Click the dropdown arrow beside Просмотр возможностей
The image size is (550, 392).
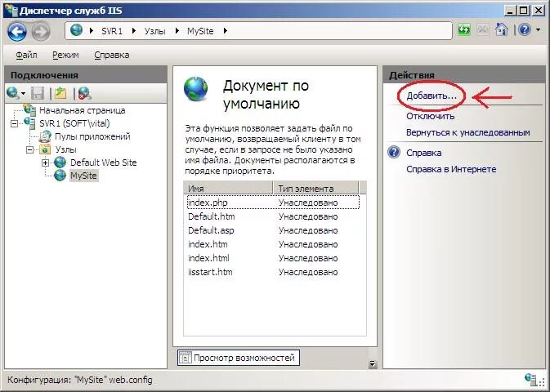click(372, 364)
